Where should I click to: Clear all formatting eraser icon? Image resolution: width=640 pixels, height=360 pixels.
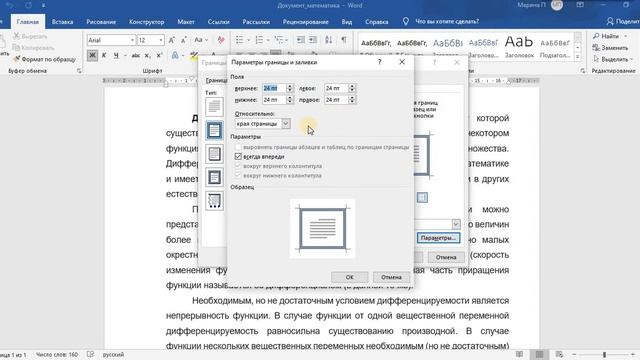coord(221,40)
